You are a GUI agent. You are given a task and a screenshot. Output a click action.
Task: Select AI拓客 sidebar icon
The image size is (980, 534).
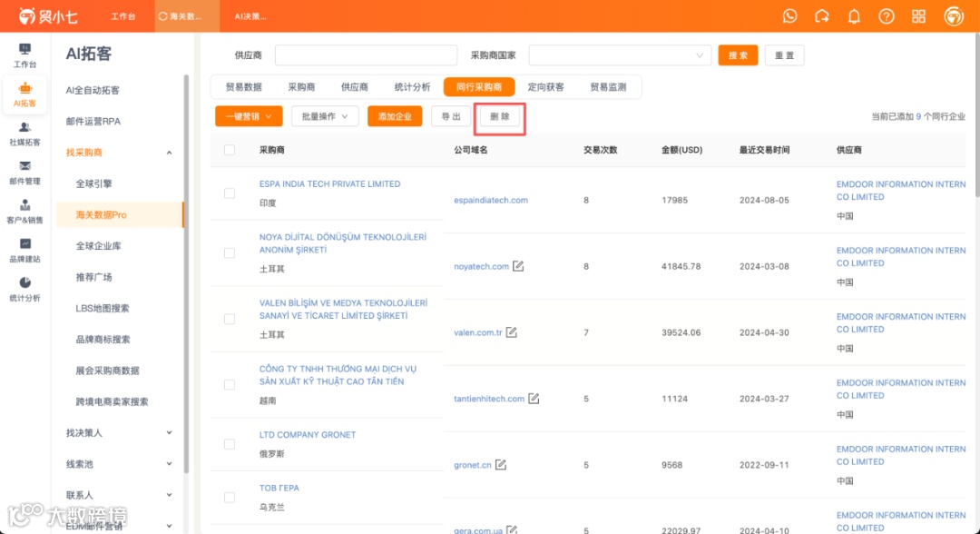24,94
